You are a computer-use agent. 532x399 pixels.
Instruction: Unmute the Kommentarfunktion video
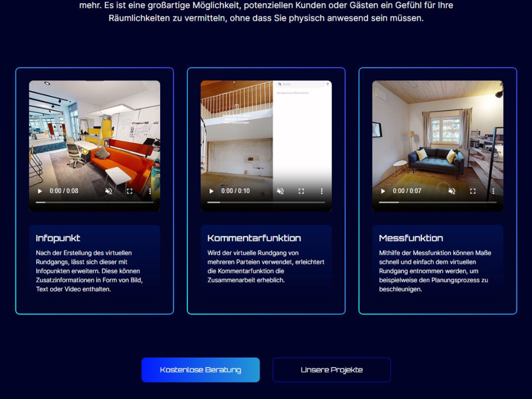tap(280, 191)
